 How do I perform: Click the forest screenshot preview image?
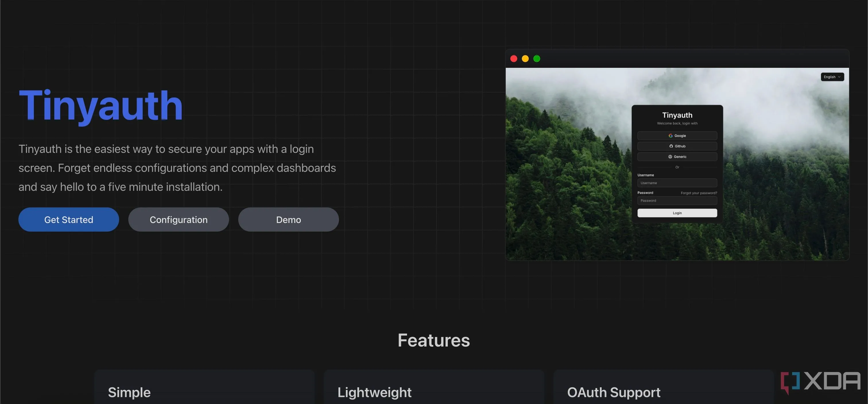677,164
